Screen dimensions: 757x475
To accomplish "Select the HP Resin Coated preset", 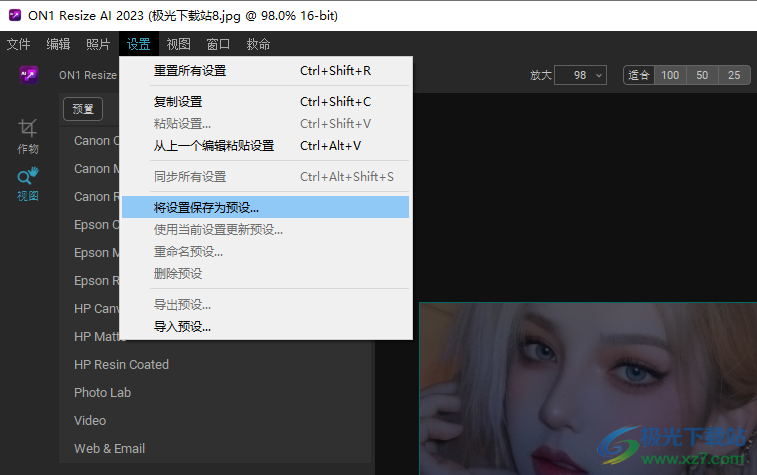I will (x=121, y=364).
